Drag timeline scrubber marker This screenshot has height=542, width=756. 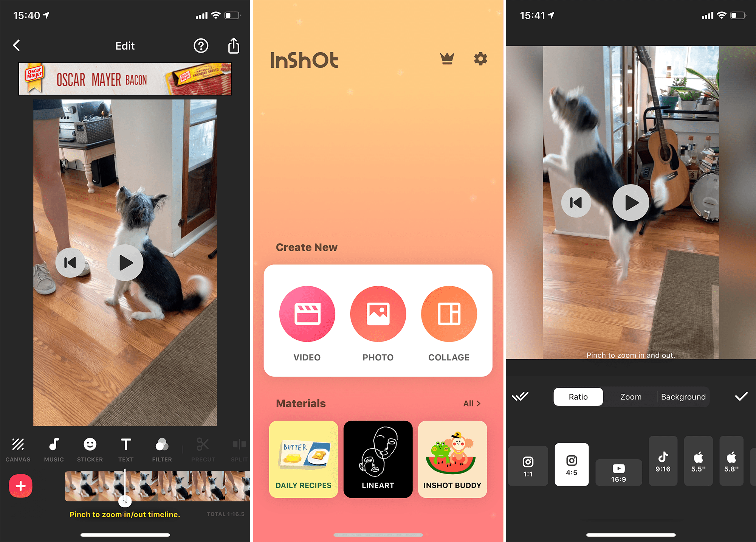tap(125, 501)
